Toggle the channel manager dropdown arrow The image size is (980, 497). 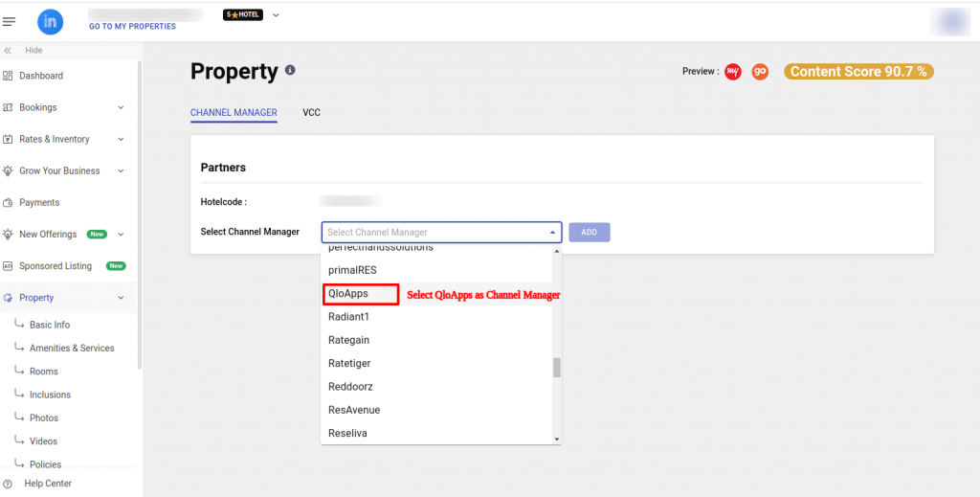[x=552, y=233]
